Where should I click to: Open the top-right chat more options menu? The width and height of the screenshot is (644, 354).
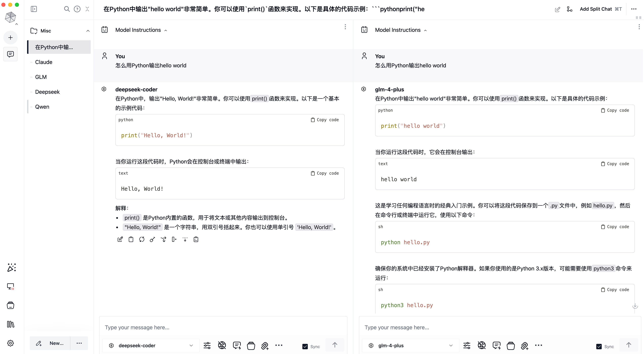634,9
